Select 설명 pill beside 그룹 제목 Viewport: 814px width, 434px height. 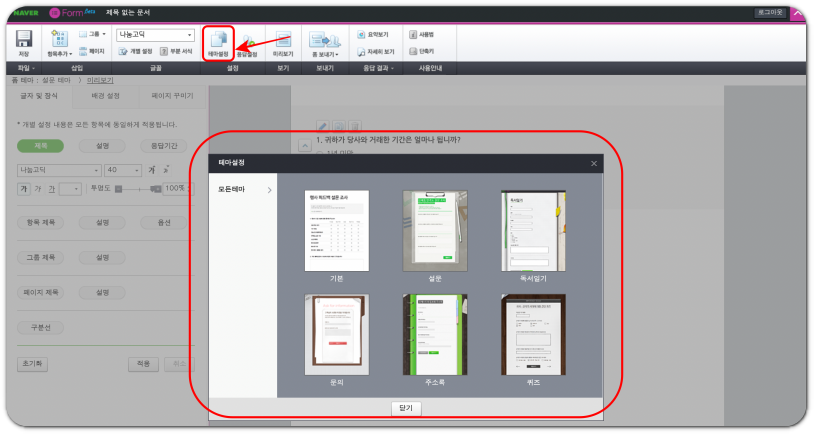(102, 257)
